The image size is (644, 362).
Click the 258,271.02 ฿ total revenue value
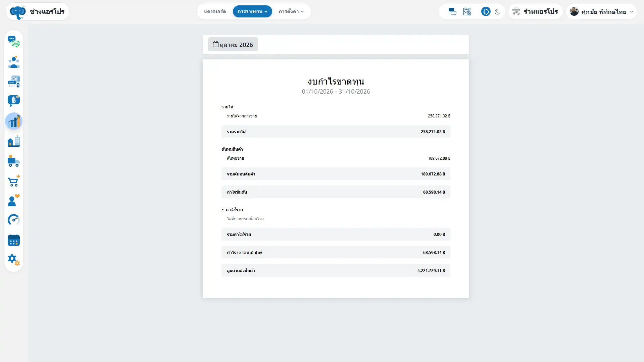point(433,132)
